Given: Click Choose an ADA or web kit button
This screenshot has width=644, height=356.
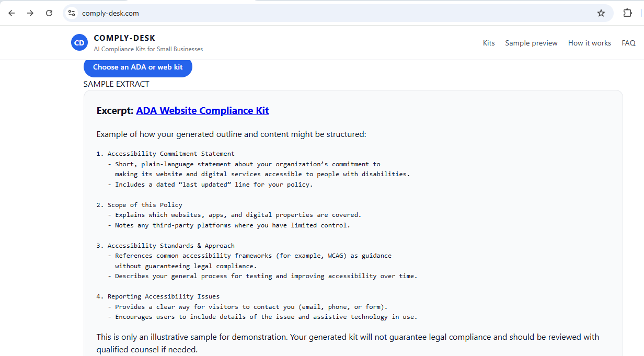Looking at the screenshot, I should [x=138, y=67].
